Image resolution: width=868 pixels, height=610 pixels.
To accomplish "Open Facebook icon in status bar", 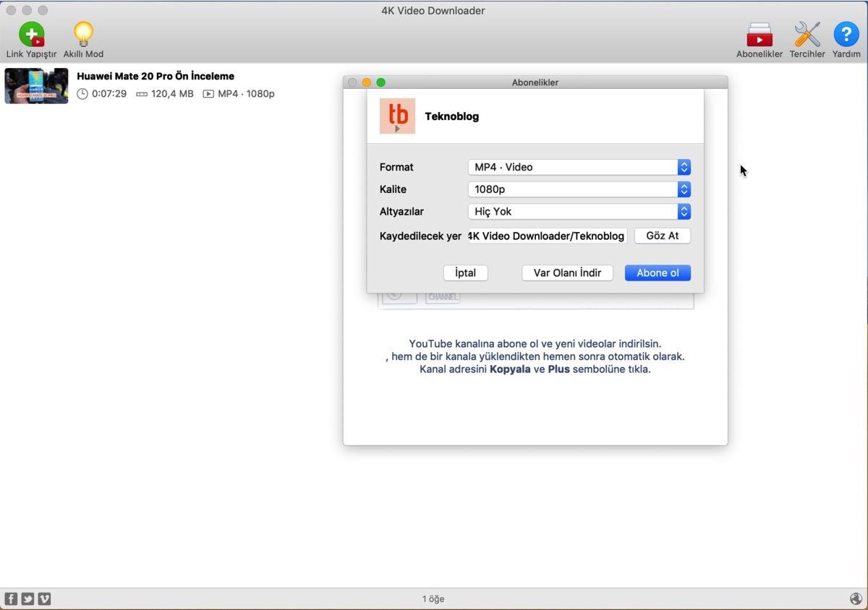I will tap(11, 598).
